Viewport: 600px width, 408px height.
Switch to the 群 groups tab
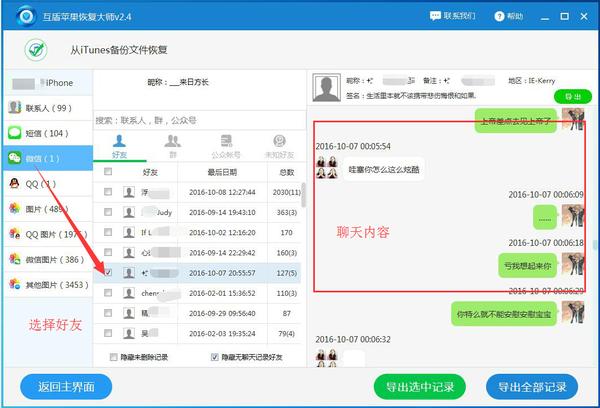tap(173, 147)
